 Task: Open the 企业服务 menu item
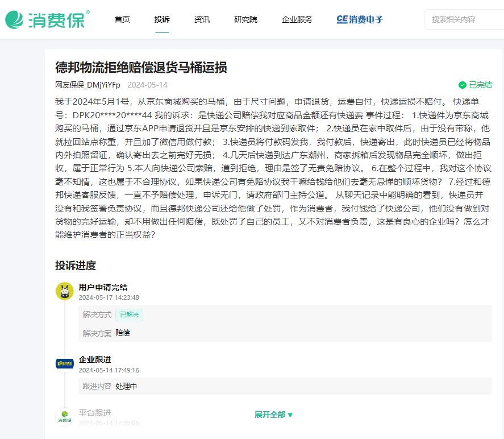click(x=297, y=19)
